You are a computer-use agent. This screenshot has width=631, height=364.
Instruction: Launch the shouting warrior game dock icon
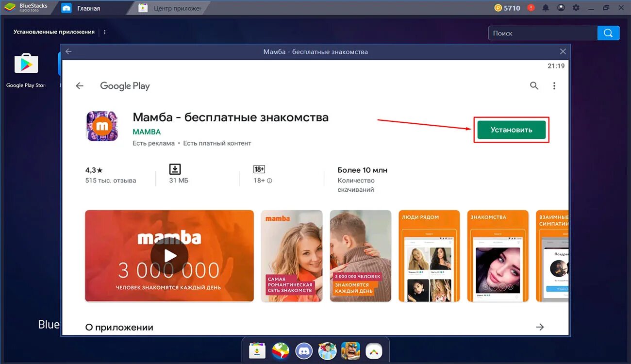click(350, 350)
